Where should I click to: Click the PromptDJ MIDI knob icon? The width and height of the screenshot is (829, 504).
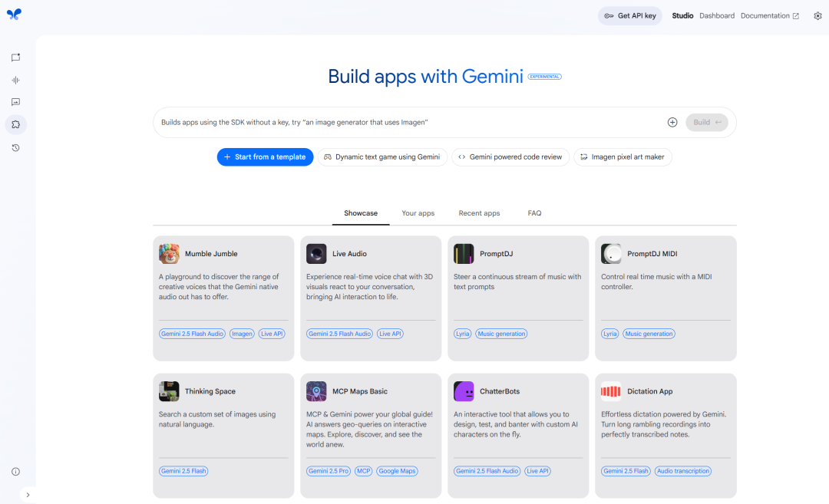[611, 254]
